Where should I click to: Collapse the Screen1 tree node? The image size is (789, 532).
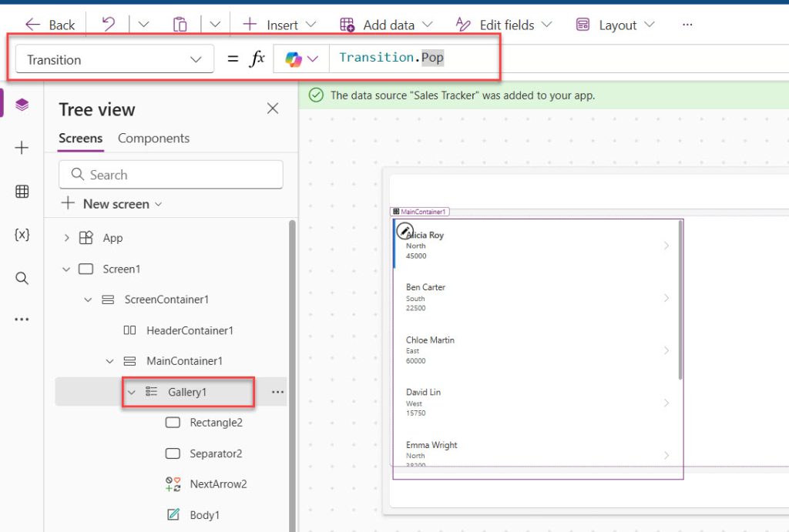click(66, 269)
